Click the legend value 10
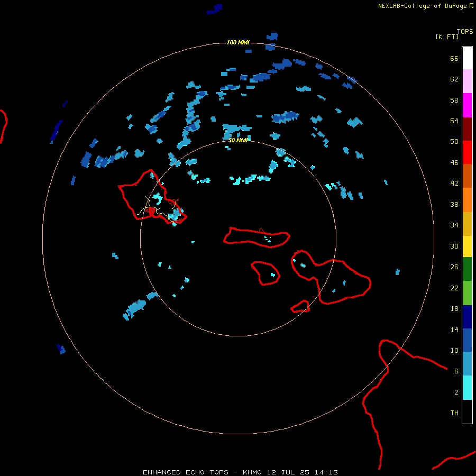Viewport: 476px width, 476px height. 454,351
